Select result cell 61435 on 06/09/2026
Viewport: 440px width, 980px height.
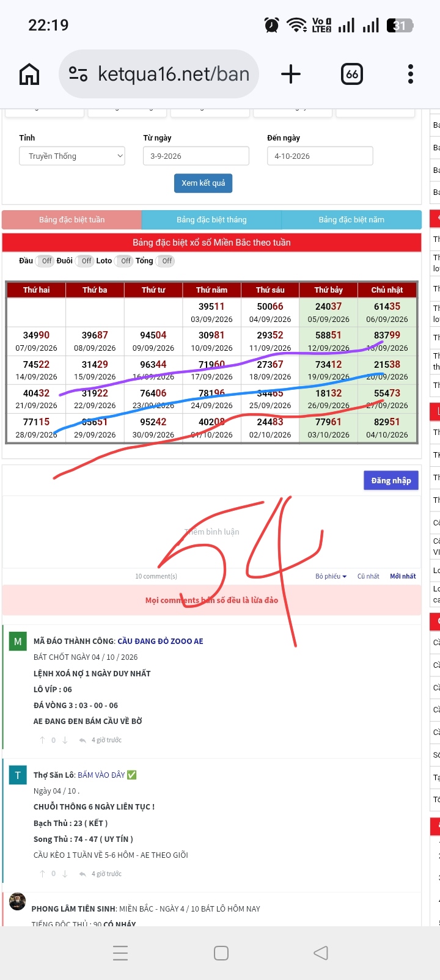point(387,312)
